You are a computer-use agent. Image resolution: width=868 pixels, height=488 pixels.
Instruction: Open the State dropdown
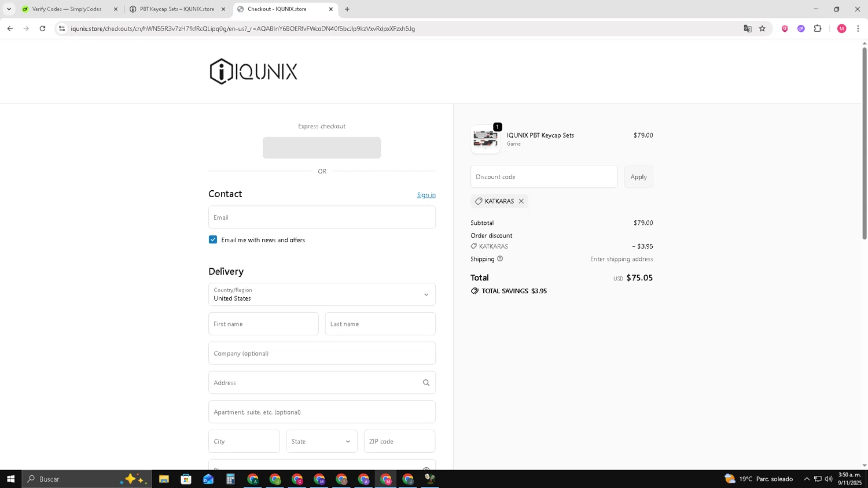tap(322, 441)
